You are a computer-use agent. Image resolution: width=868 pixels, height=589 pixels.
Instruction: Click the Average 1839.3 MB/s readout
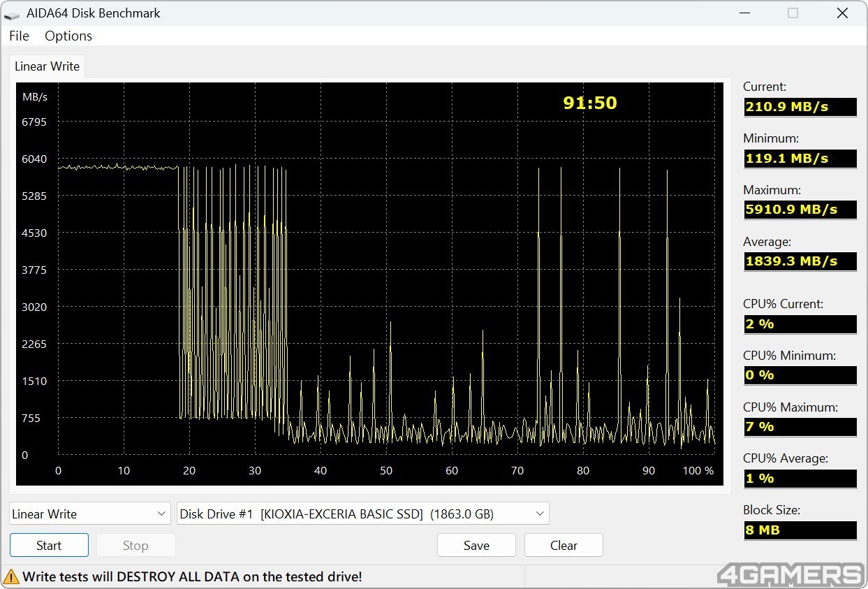click(x=800, y=261)
